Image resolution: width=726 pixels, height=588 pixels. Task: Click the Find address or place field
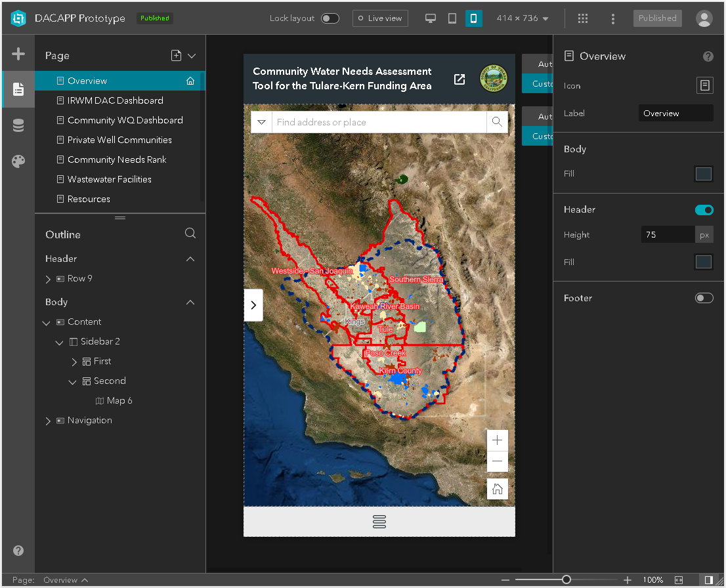(379, 122)
